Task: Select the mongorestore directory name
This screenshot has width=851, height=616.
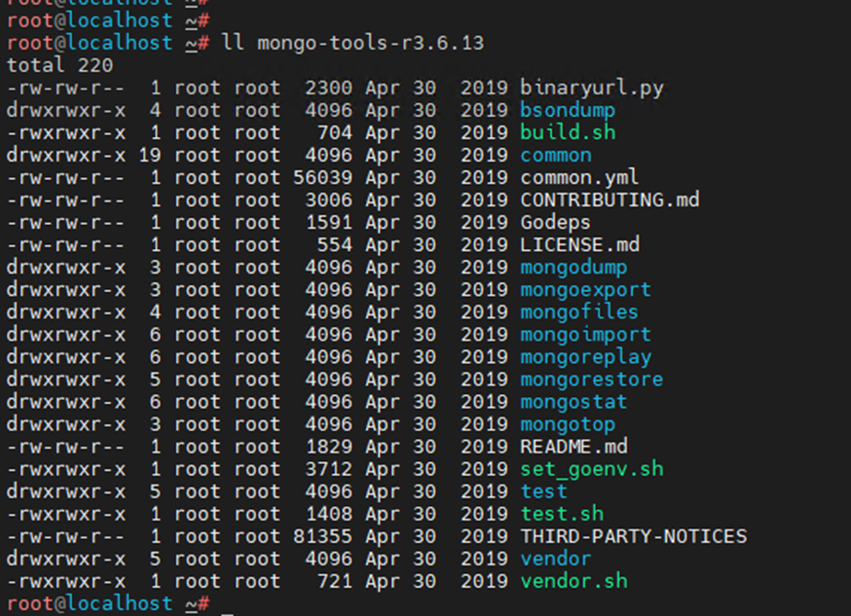Action: click(592, 379)
